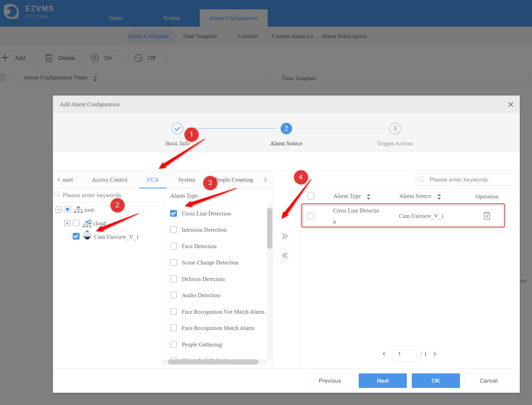This screenshot has height=405, width=532.
Task: Click the Next button
Action: (383, 381)
